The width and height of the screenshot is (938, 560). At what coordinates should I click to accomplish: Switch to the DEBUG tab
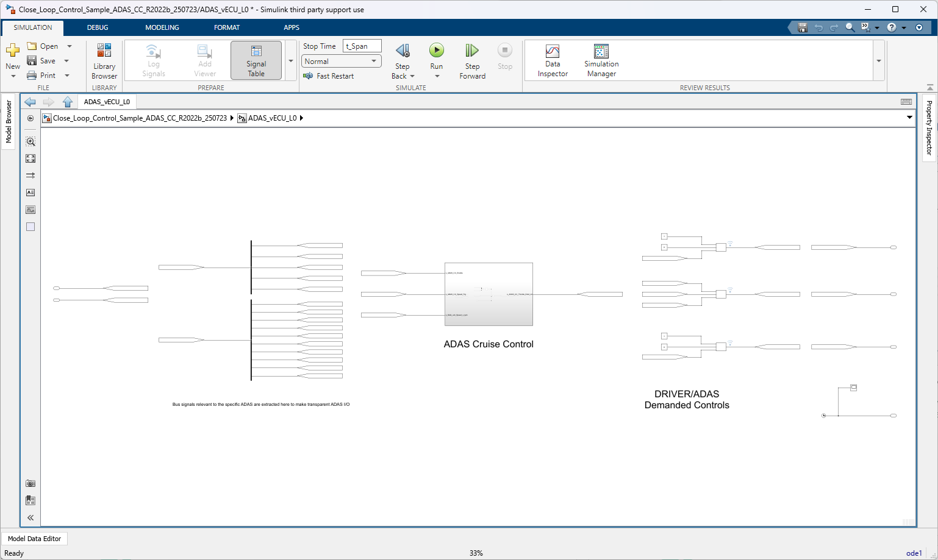pos(98,27)
